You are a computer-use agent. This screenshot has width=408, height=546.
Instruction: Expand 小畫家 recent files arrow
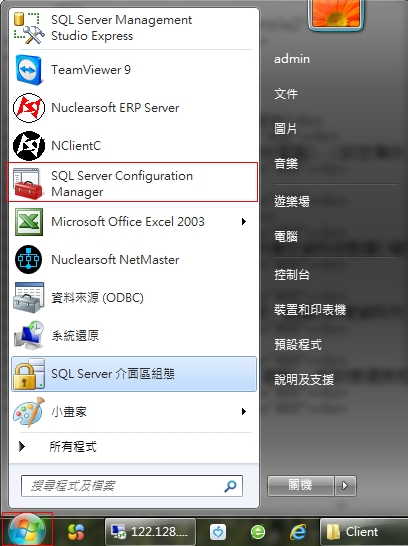244,412
